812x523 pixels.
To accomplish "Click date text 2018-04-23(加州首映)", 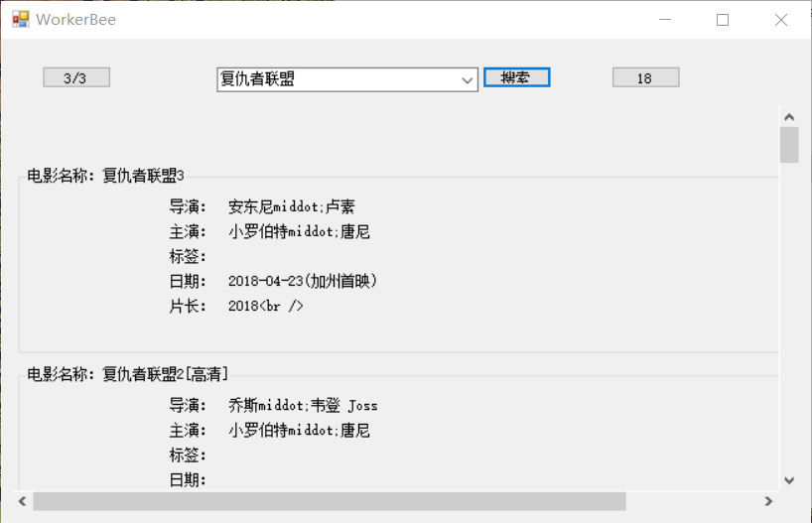I will pyautogui.click(x=303, y=281).
